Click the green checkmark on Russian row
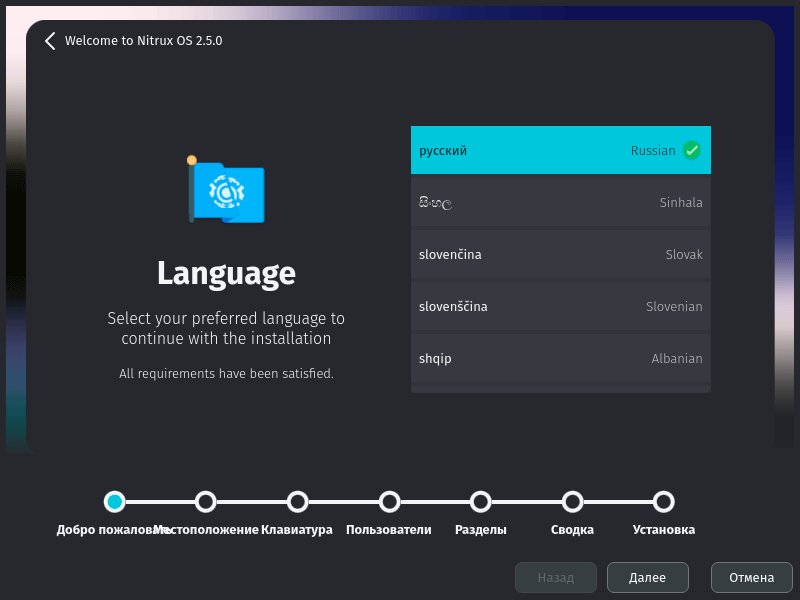 [x=691, y=151]
